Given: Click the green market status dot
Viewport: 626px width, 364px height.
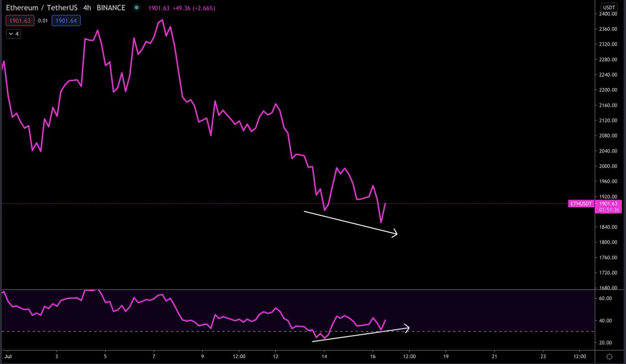Looking at the screenshot, I should tap(136, 8).
